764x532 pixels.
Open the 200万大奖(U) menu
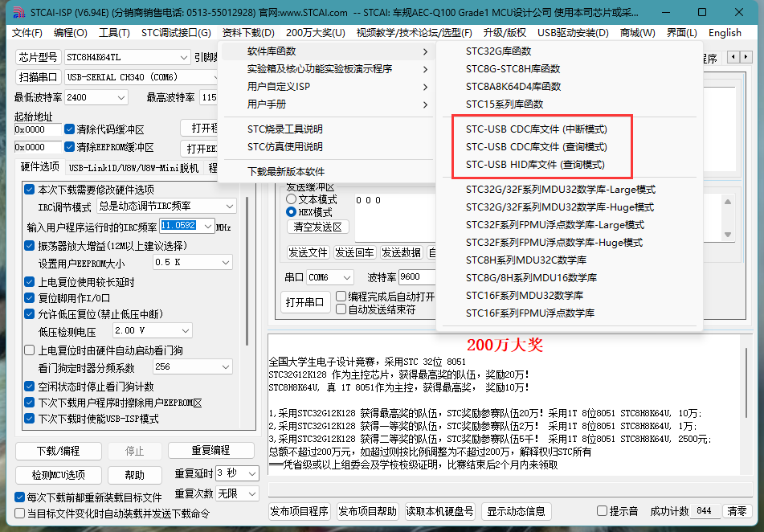[x=316, y=33]
